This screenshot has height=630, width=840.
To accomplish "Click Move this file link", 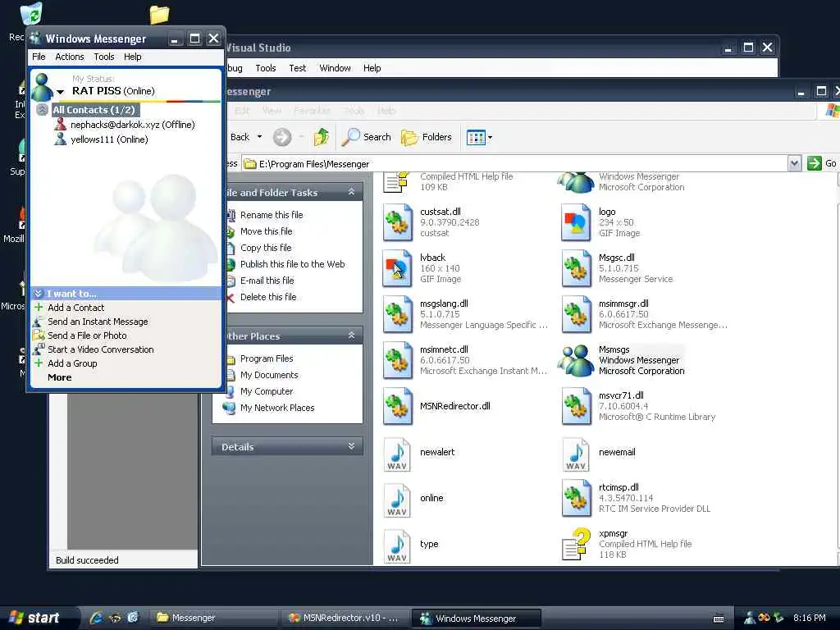I will (x=266, y=231).
